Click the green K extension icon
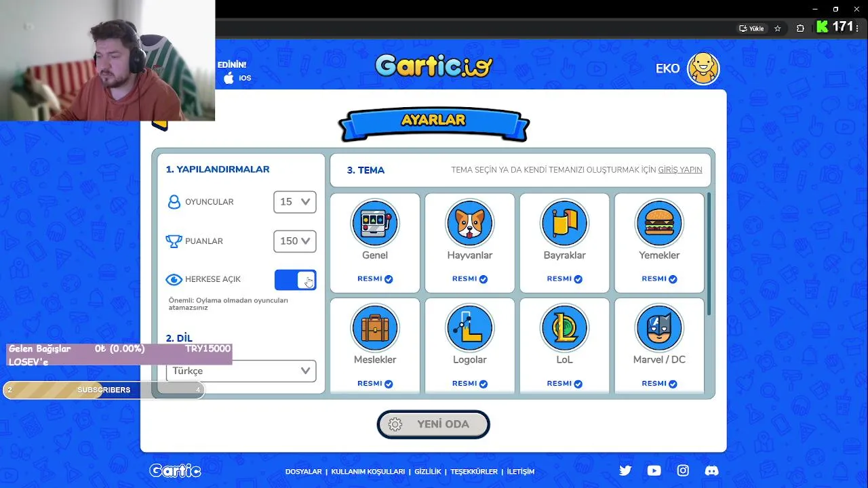Viewport: 868px width, 488px height. [x=823, y=27]
